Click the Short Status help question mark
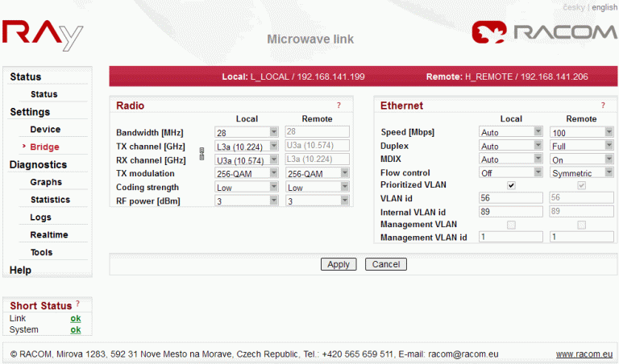619x364 pixels. [77, 304]
